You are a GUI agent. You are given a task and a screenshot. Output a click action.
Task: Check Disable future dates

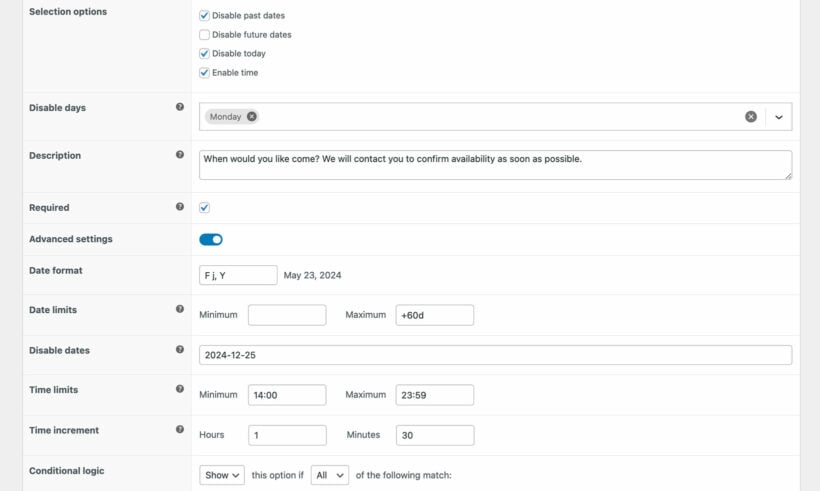pyautogui.click(x=204, y=35)
